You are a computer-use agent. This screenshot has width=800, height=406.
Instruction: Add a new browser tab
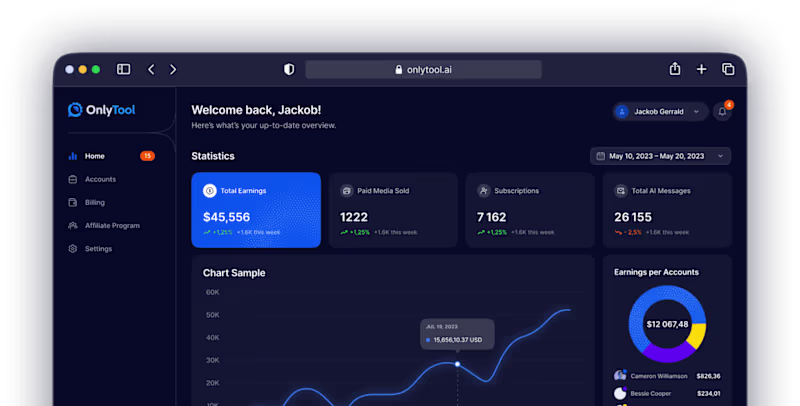pos(702,69)
